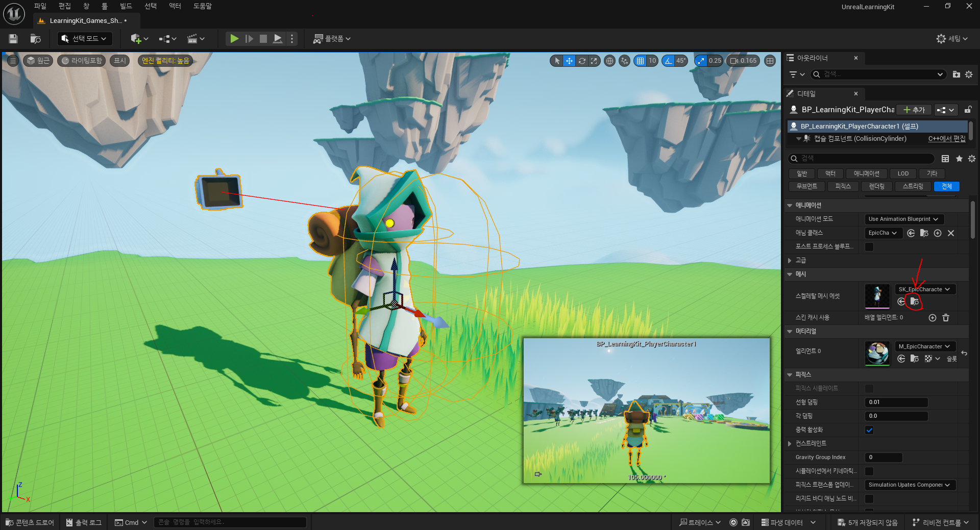The height and width of the screenshot is (530, 980).
Task: Click 엔진 퀄리티: 높음 scalability button
Action: click(165, 61)
